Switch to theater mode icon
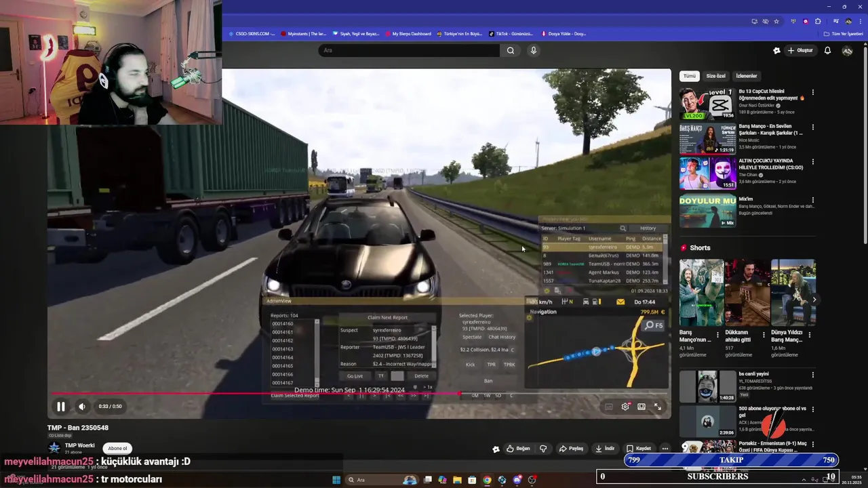 pyautogui.click(x=642, y=407)
